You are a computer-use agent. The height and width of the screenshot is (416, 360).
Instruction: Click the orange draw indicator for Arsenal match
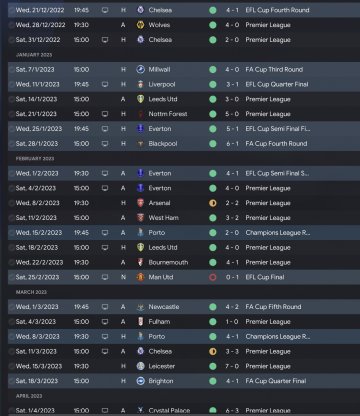[x=213, y=203]
